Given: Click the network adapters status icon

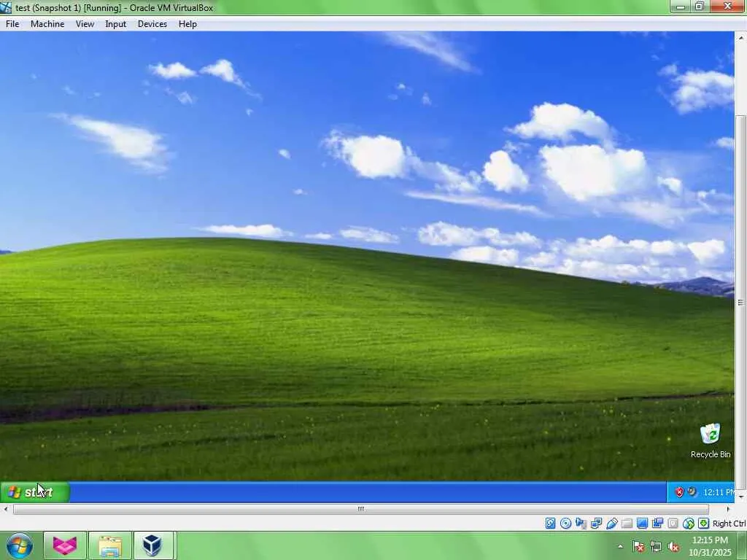Looking at the screenshot, I should [x=596, y=524].
